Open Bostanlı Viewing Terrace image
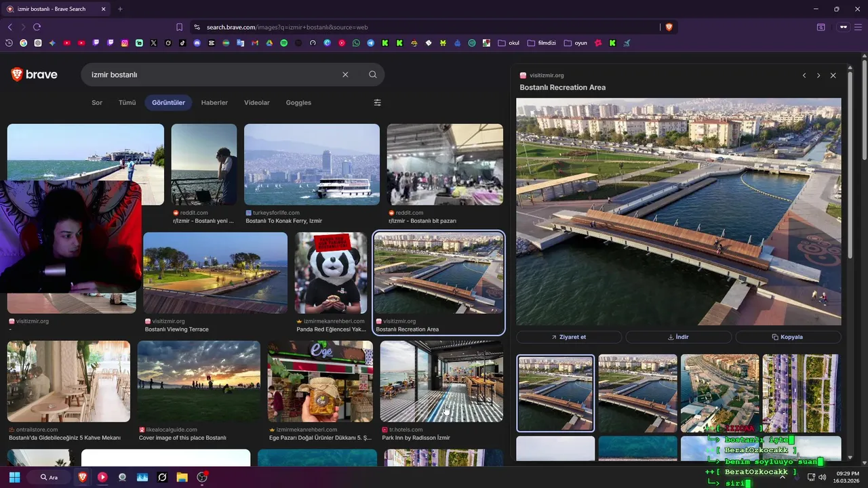 (x=216, y=272)
